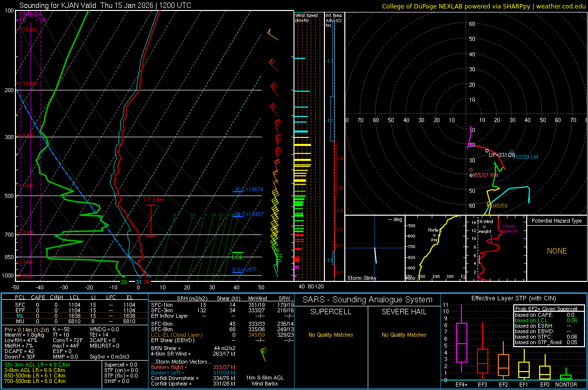Viewport: 588px width, 390px height.
Task: Click the Classic Supercell label
Action: pyautogui.click(x=509, y=229)
